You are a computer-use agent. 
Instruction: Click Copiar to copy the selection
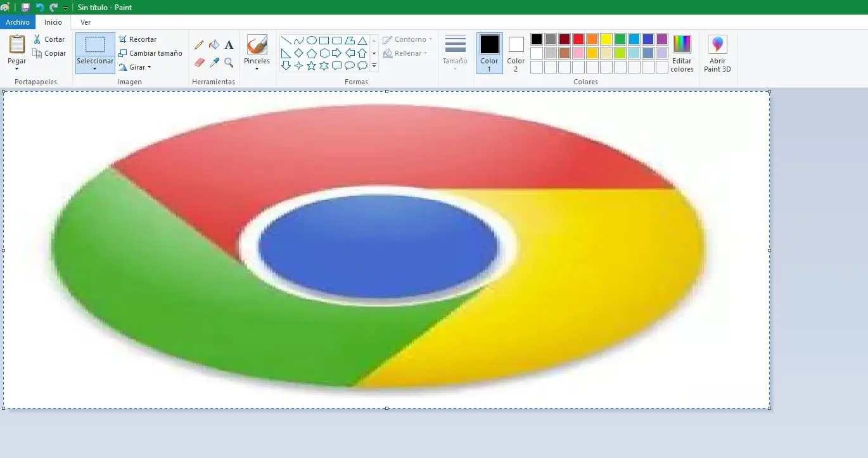point(49,53)
